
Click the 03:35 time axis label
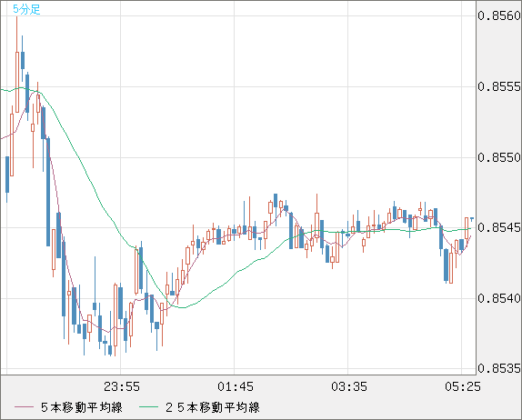click(x=349, y=386)
